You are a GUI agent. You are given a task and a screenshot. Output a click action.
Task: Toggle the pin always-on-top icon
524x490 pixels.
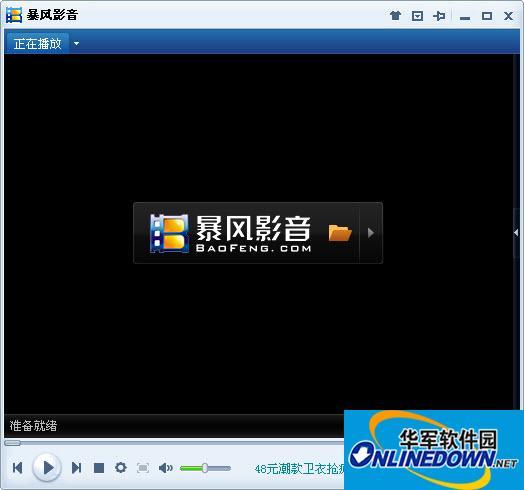click(439, 16)
